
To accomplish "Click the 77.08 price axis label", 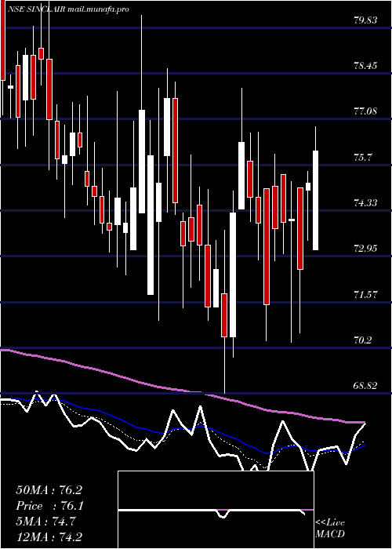I will (365, 111).
